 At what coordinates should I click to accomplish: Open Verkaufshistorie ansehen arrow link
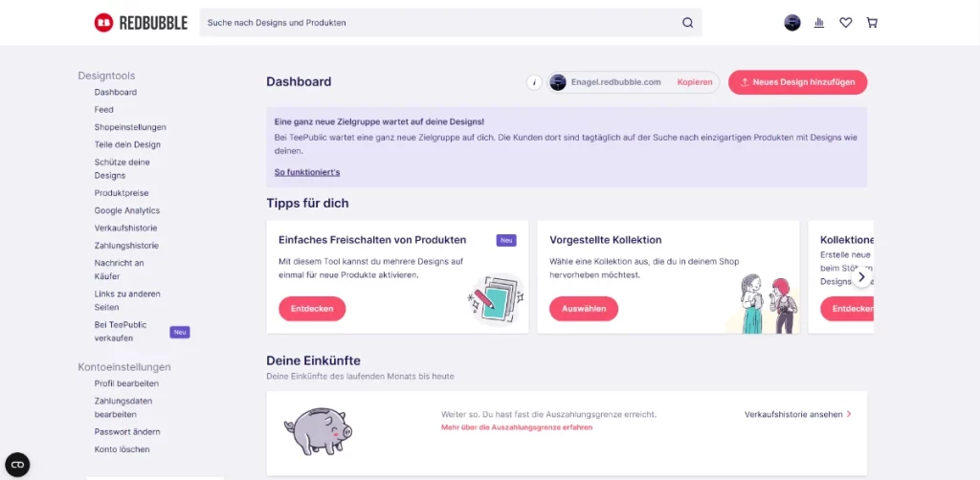(797, 414)
